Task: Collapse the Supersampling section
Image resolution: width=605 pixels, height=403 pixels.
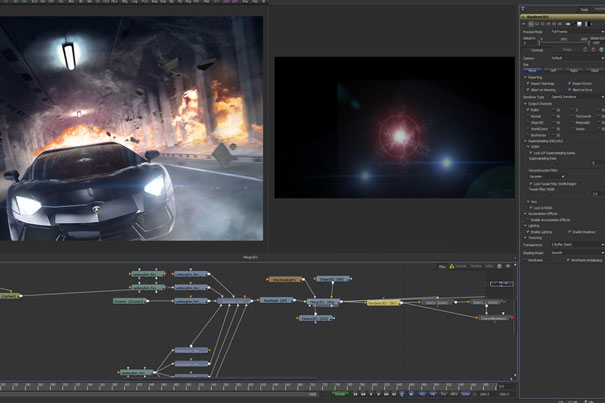Action: point(525,141)
